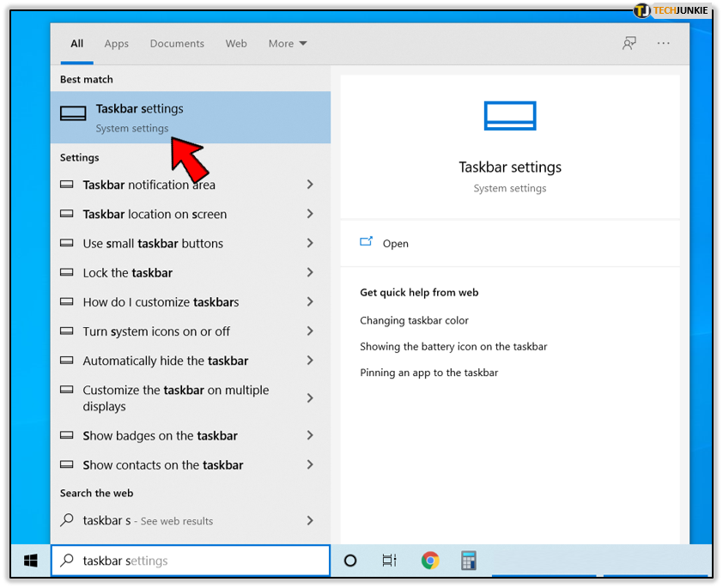This screenshot has width=723, height=588.
Task: Open Calculator app from taskbar
Action: click(468, 561)
